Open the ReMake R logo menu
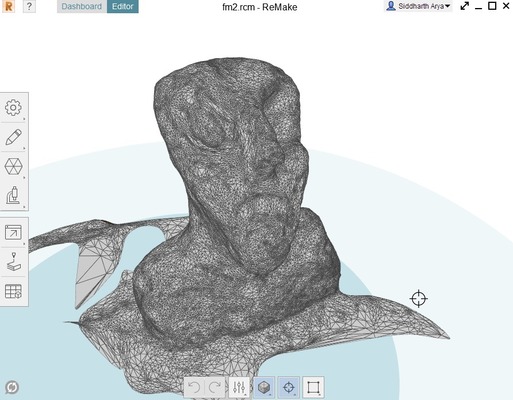513x400 pixels. [x=8, y=6]
